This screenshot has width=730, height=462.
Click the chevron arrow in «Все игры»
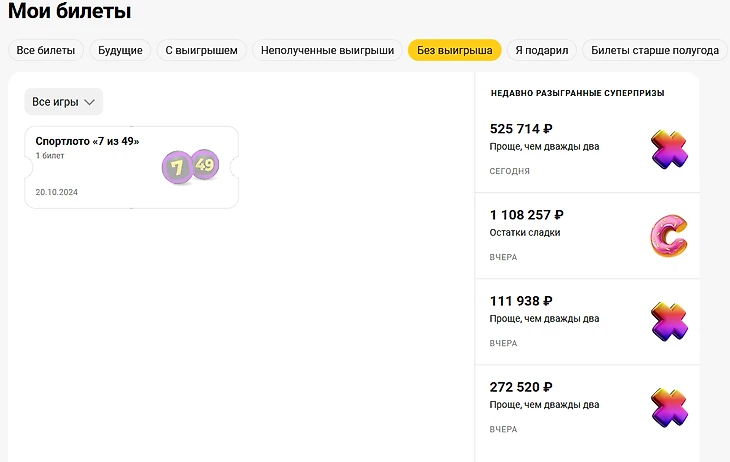pos(89,102)
